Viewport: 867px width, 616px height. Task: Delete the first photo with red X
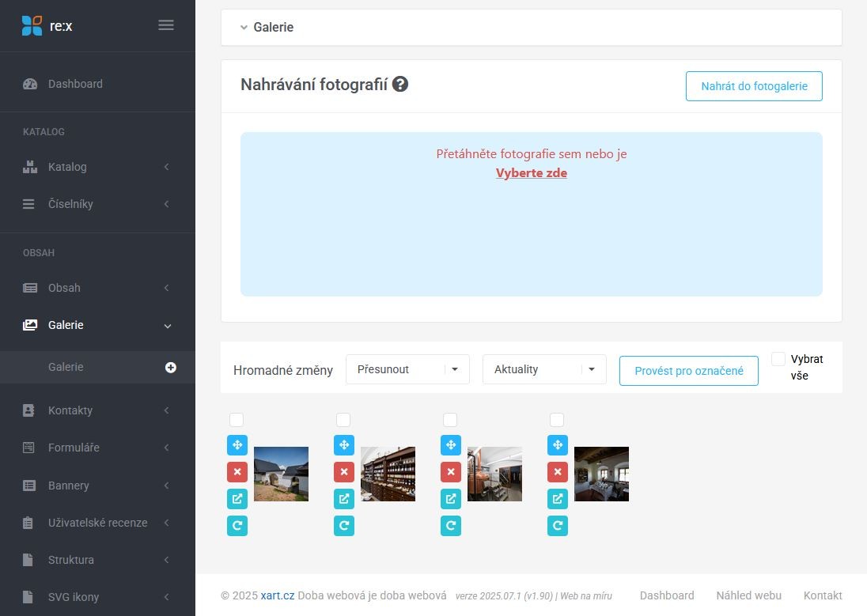[237, 472]
